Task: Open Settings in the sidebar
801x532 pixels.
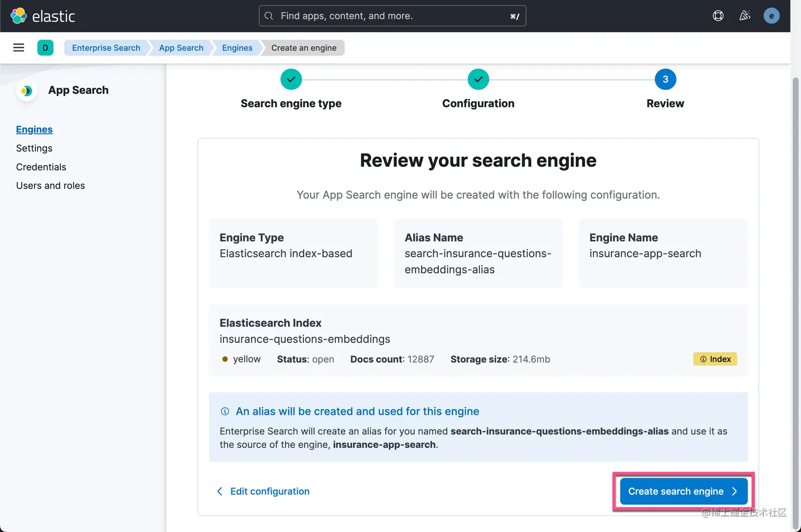Action: [34, 148]
